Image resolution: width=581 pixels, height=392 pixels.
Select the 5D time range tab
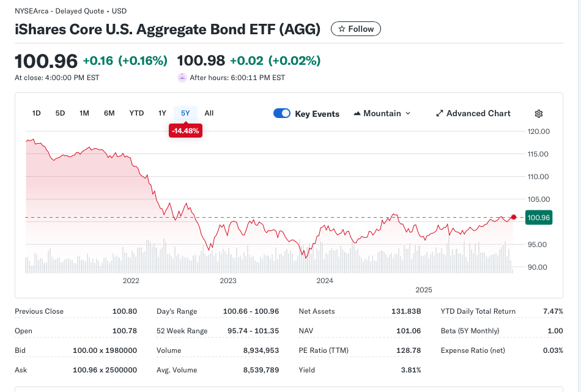point(60,113)
